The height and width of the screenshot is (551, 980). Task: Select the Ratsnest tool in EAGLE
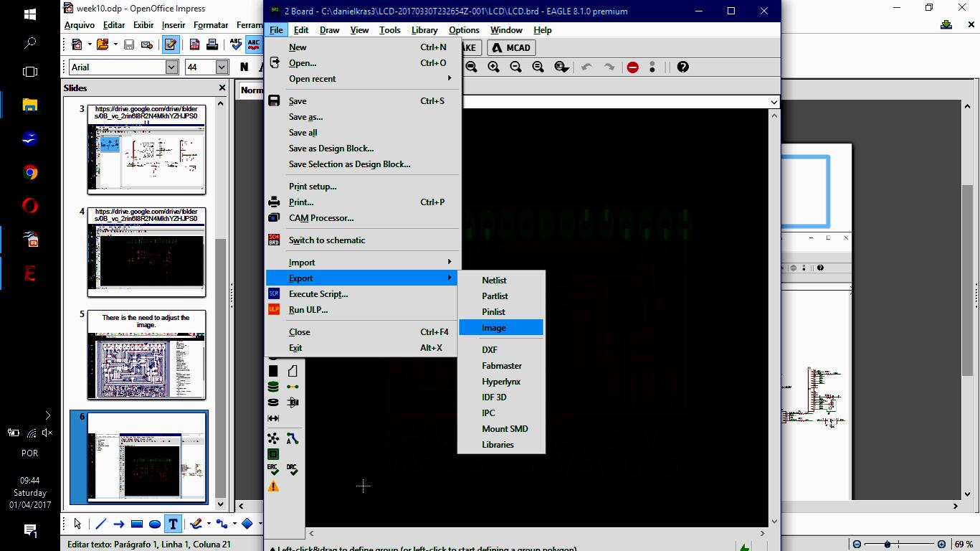point(273,438)
